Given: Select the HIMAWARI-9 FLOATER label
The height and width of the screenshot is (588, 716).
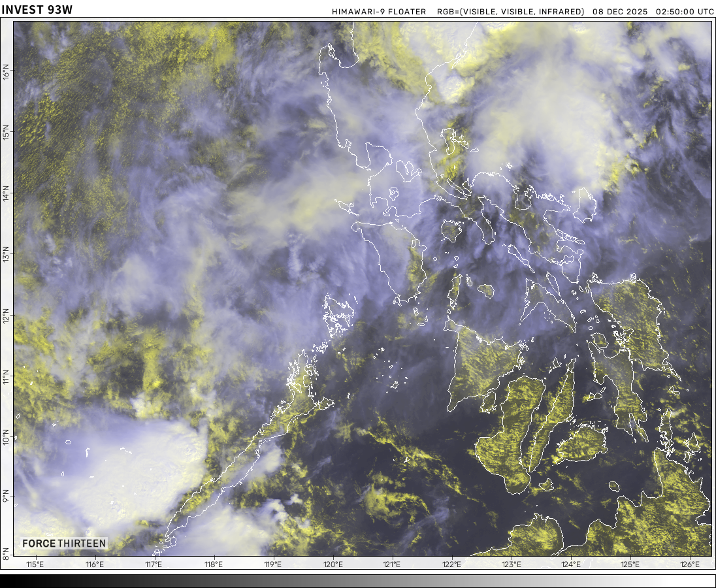Looking at the screenshot, I should pos(379,12).
